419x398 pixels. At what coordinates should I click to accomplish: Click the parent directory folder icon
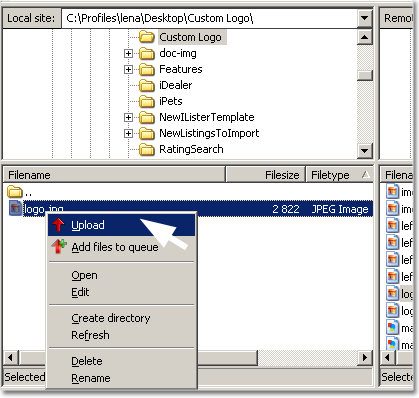[14, 192]
